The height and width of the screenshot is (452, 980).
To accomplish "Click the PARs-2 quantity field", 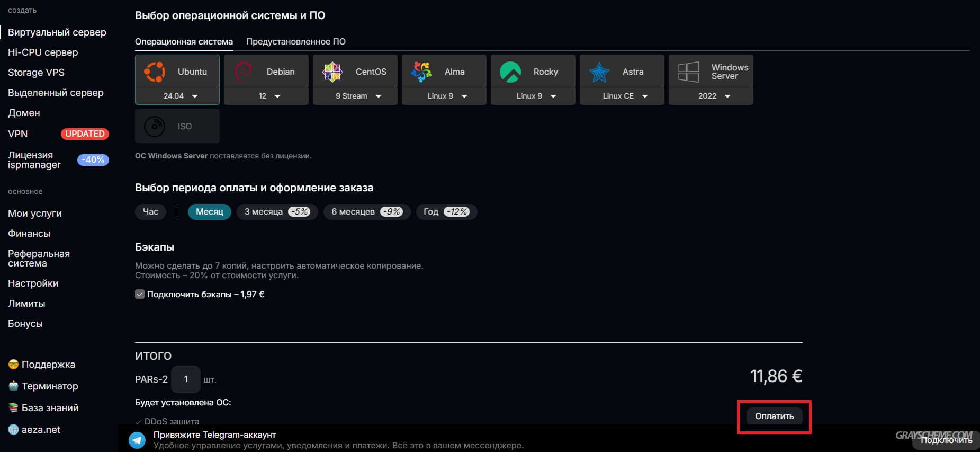I will tap(186, 379).
